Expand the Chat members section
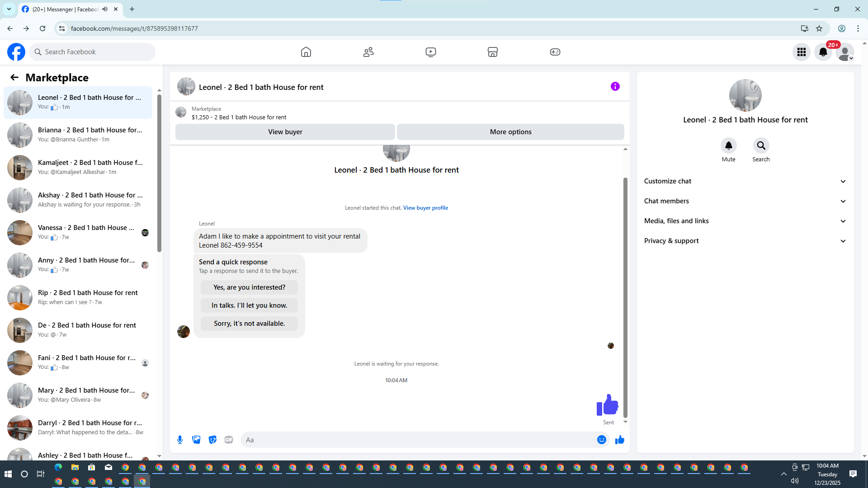This screenshot has width=868, height=488. click(745, 201)
